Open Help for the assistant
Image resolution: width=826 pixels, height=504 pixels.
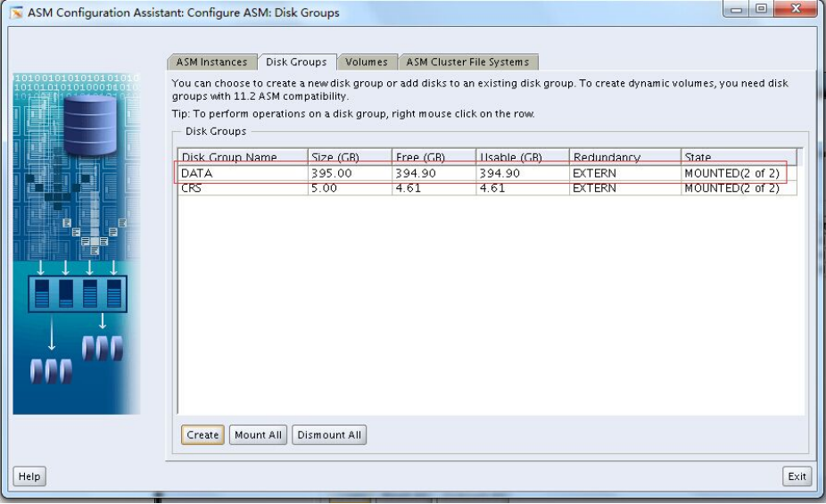click(x=29, y=476)
